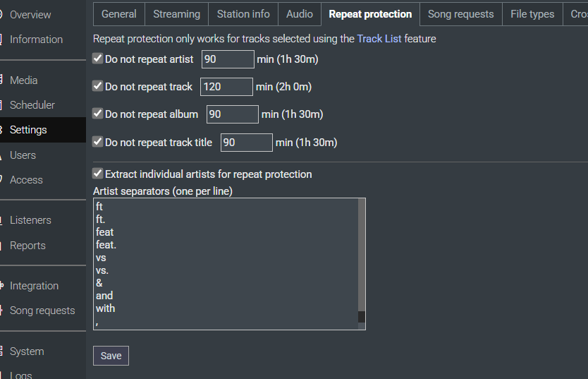Viewport: 588px width, 379px height.
Task: Open the Media section in sidebar
Action: pyautogui.click(x=24, y=80)
